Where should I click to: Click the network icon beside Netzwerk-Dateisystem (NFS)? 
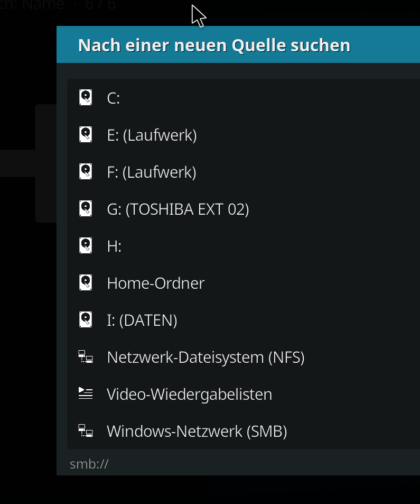click(86, 357)
